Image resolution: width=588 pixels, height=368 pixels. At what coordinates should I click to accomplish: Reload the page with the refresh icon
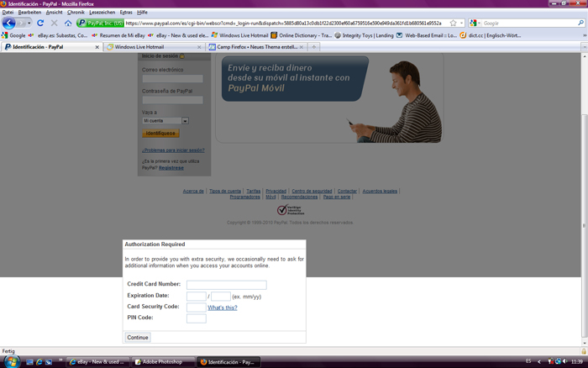40,24
